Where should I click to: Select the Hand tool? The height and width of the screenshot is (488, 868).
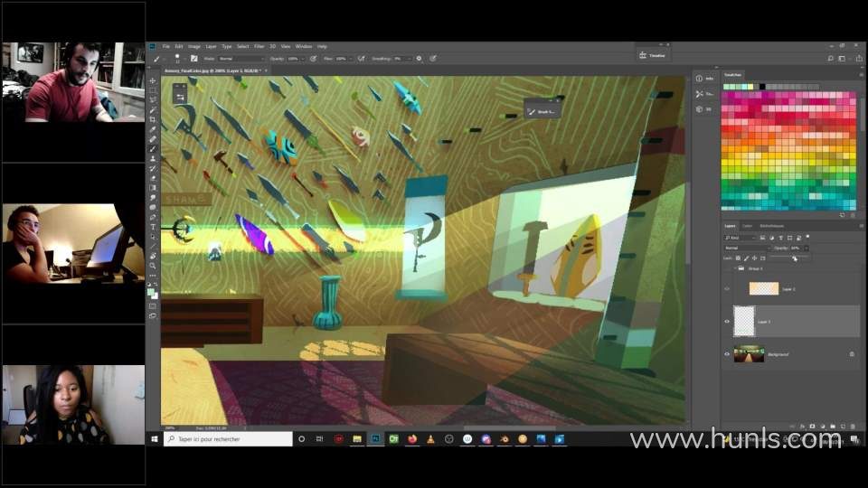(153, 256)
